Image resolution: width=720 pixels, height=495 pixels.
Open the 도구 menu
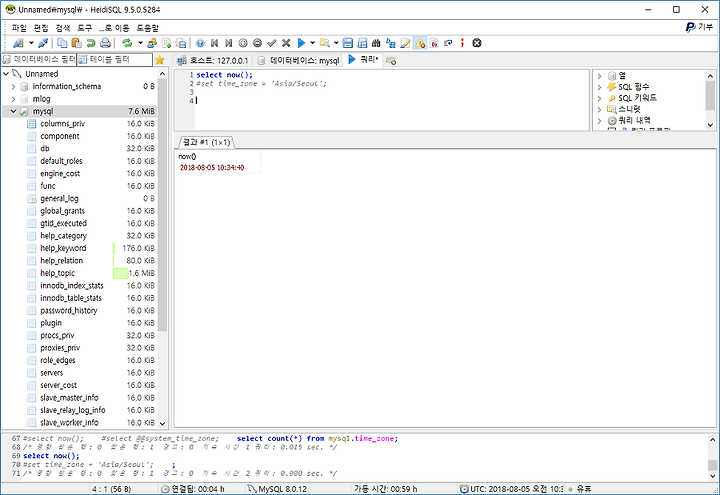point(84,28)
